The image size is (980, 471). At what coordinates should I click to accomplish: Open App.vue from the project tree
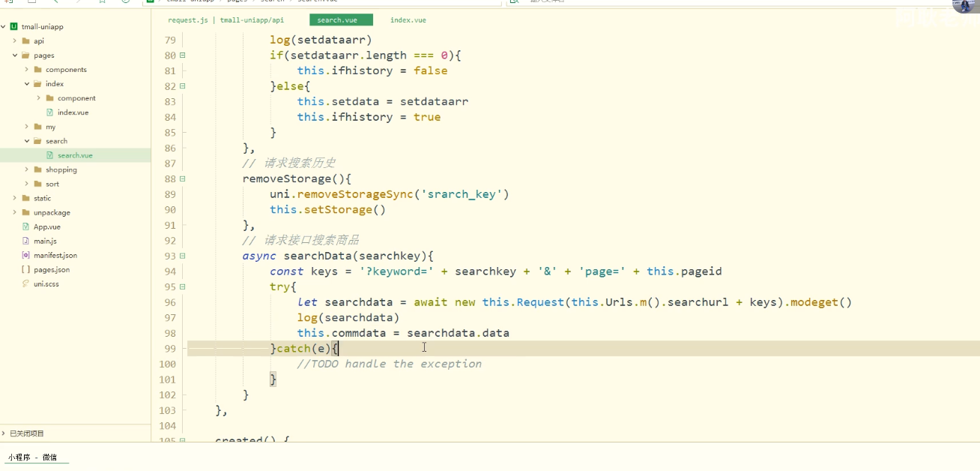click(x=47, y=226)
